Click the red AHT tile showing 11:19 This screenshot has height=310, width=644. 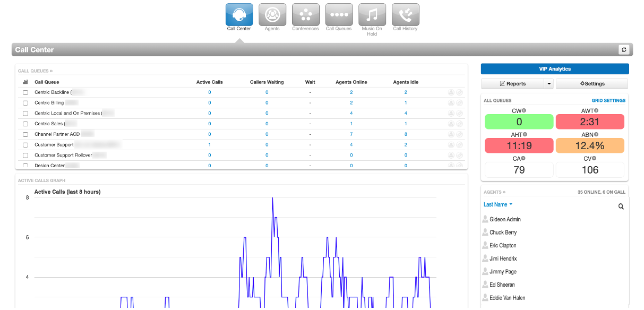pos(519,145)
